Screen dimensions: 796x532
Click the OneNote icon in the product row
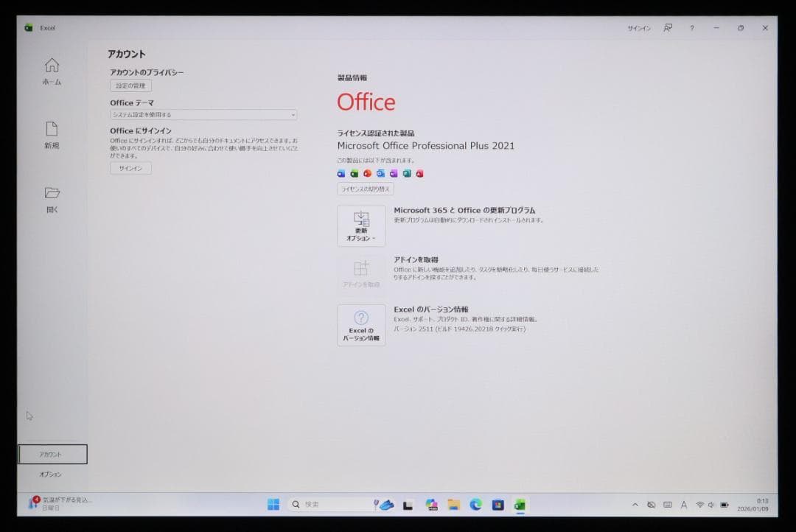tap(393, 173)
